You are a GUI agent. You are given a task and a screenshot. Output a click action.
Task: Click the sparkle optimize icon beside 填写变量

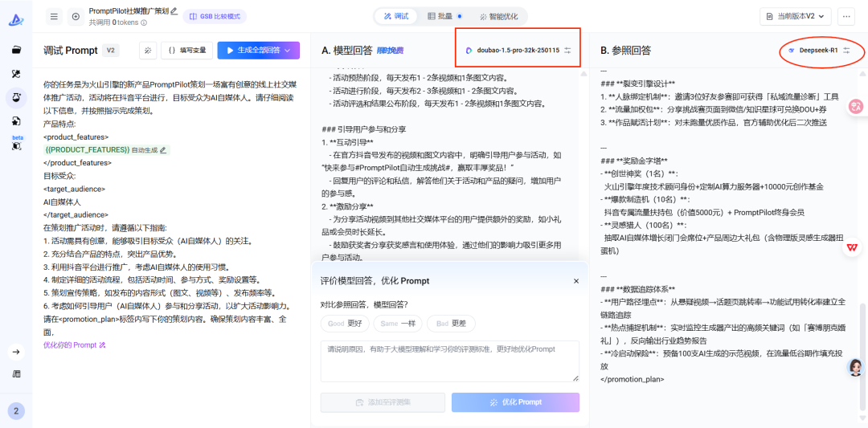pyautogui.click(x=148, y=51)
